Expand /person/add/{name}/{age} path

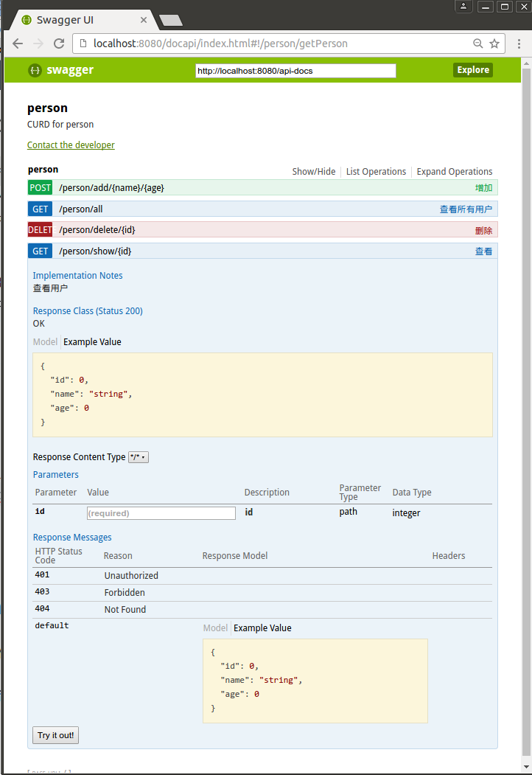click(112, 188)
